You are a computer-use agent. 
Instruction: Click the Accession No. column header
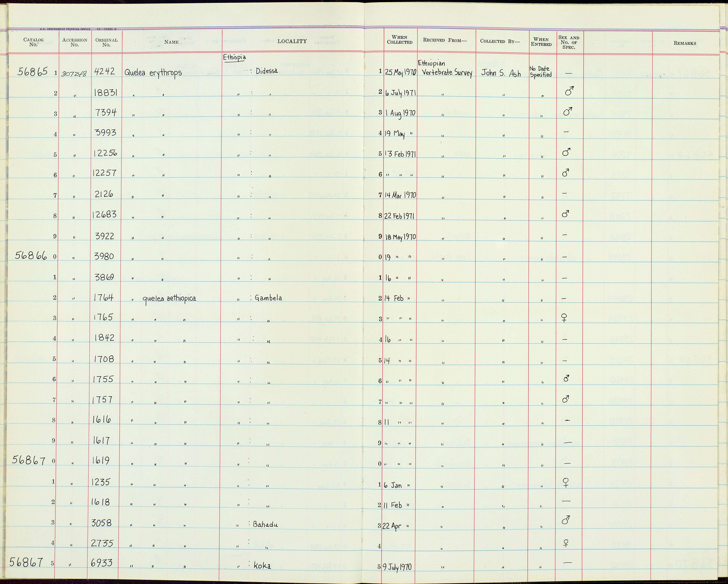[x=75, y=42]
